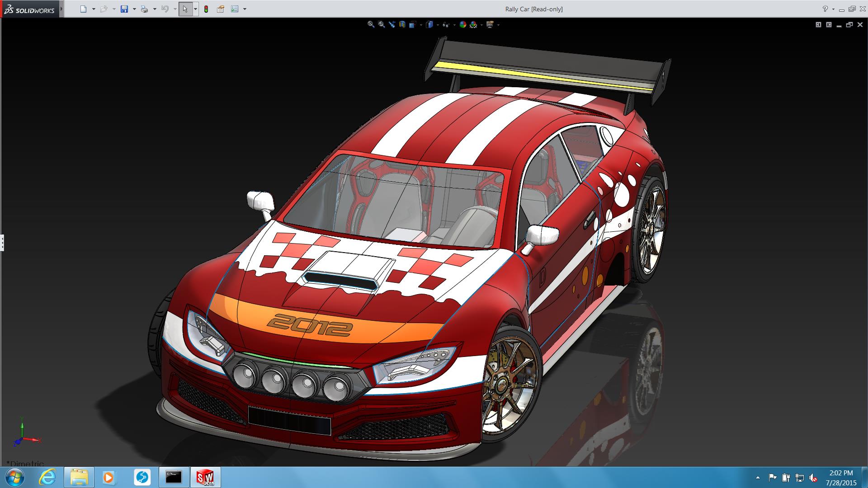868x488 pixels.
Task: Select the Previous View icon
Action: (x=392, y=25)
